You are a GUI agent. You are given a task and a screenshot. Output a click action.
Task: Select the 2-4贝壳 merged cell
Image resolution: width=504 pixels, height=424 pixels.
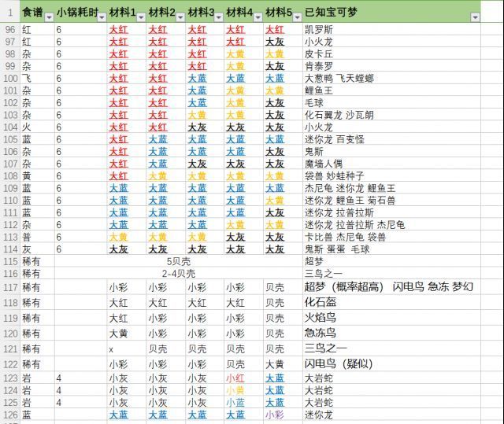(179, 274)
